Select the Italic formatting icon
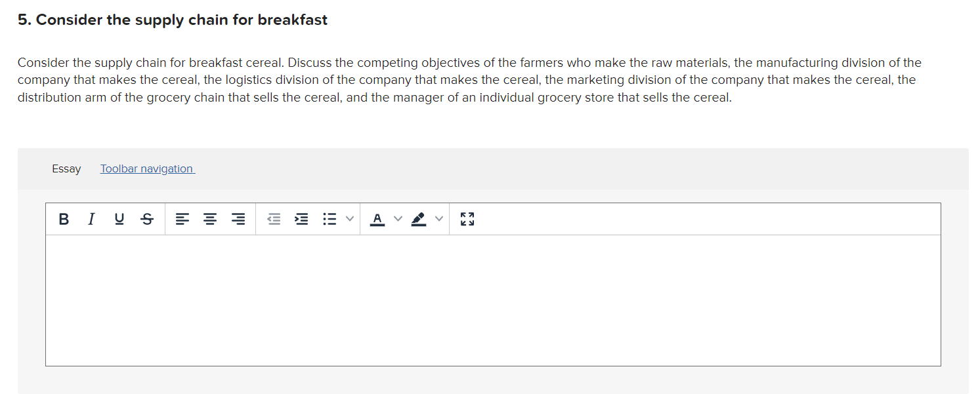980x394 pixels. click(91, 219)
